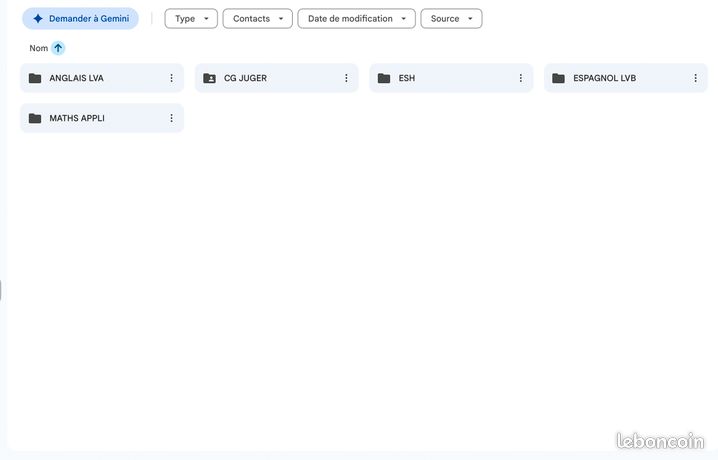Select the CG JUGER folder name
Screen dimensions: 718x460
click(245, 78)
